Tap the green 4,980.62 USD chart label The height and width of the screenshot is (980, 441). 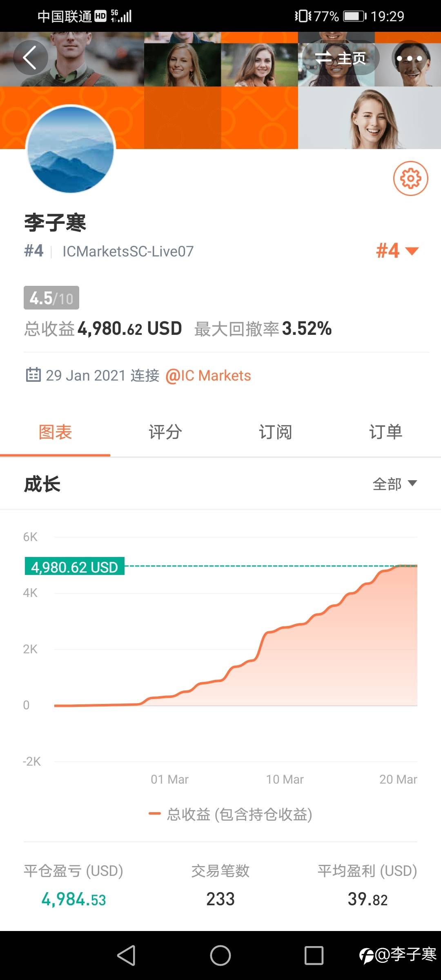click(x=75, y=567)
